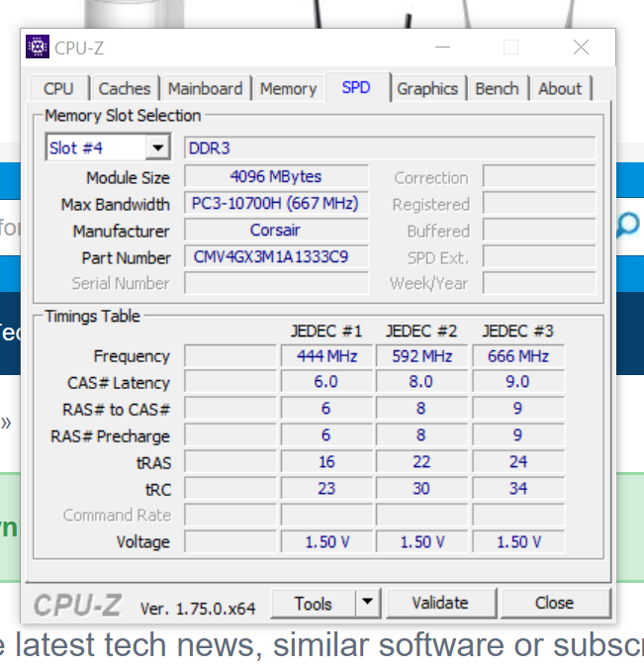Switch to the CPU tab
This screenshot has width=644, height=670.
pyautogui.click(x=59, y=89)
